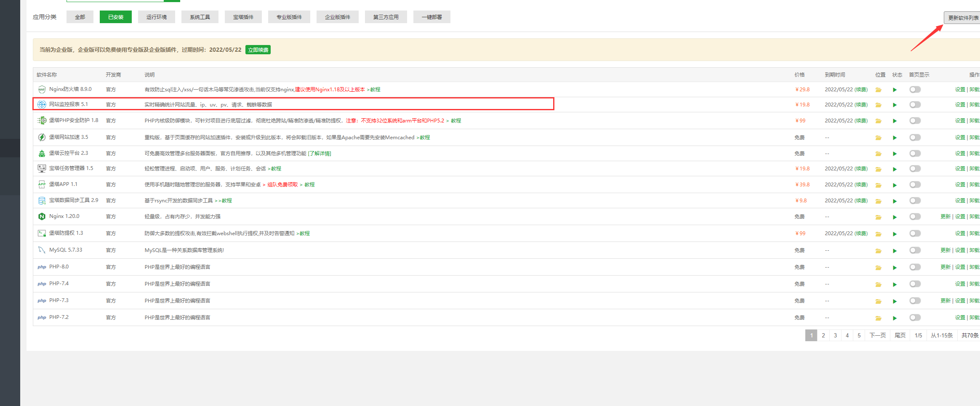Toggle homepage display for 宝塔任务管理器
The image size is (980, 406).
click(x=915, y=168)
